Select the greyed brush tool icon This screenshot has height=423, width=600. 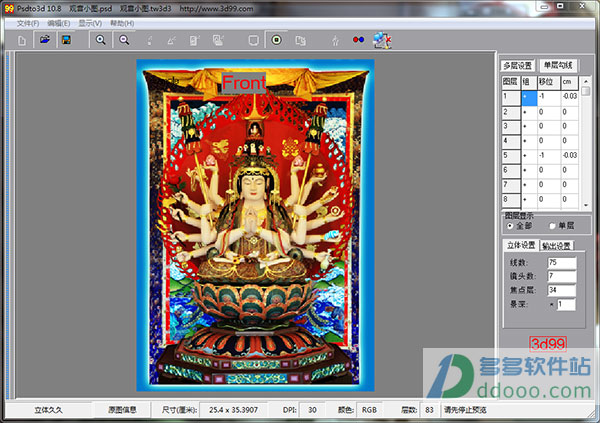click(x=149, y=40)
